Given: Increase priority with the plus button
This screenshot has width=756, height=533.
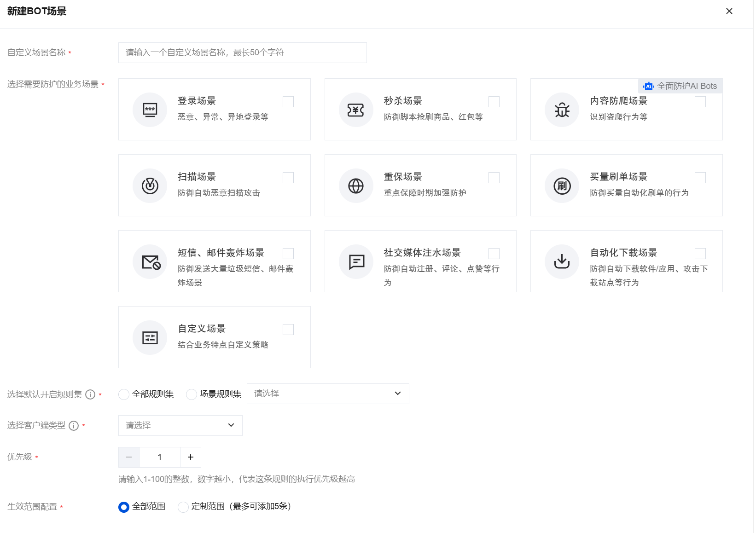Looking at the screenshot, I should tap(191, 457).
